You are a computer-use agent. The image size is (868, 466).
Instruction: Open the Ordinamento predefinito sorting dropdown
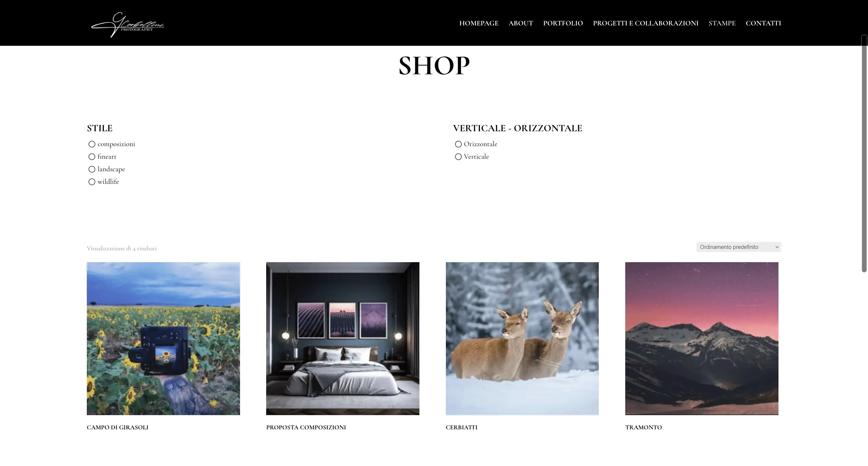[738, 247]
